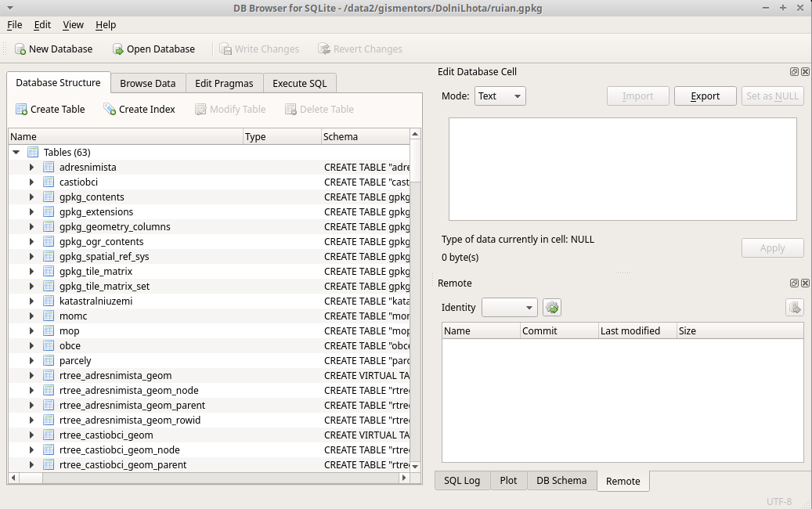Open the File menu
Image resolution: width=812 pixels, height=509 pixels.
[15, 25]
